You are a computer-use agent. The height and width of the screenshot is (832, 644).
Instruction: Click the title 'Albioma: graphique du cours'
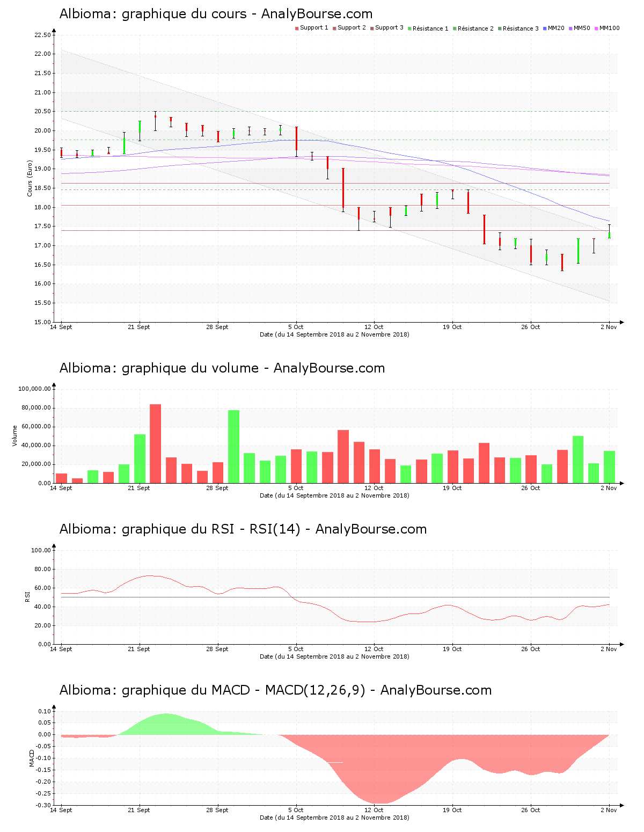[153, 14]
